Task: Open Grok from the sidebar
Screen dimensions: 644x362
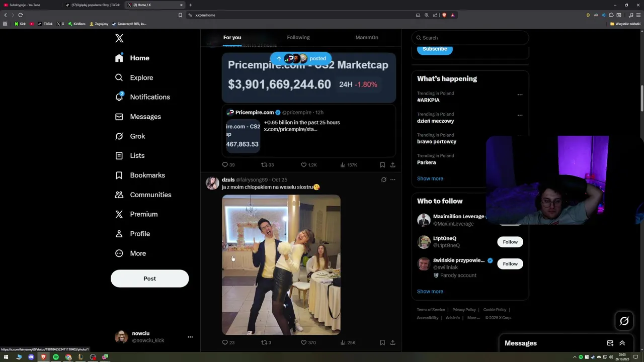Action: click(130, 136)
